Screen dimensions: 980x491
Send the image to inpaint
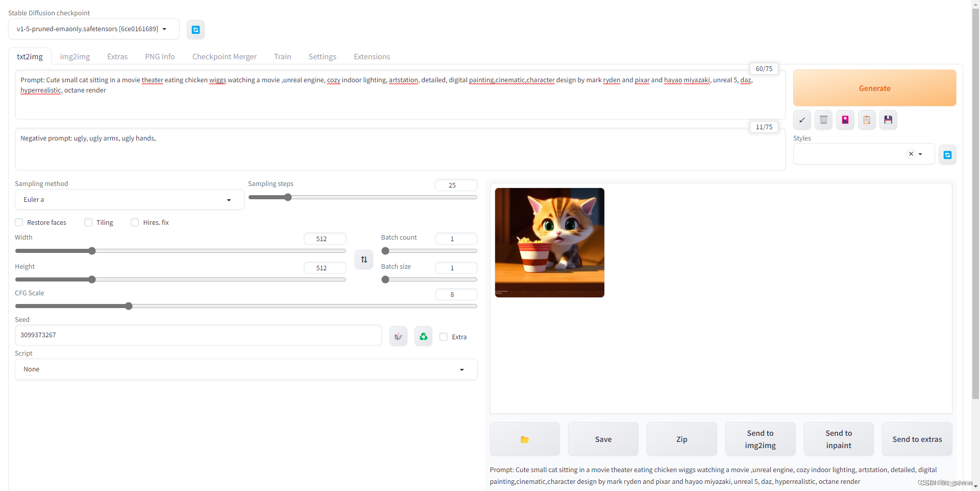click(839, 439)
